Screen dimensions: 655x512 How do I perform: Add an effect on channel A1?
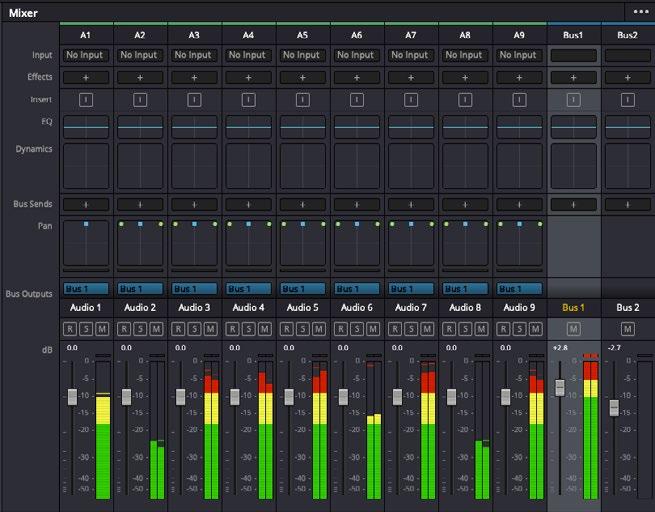pos(86,77)
